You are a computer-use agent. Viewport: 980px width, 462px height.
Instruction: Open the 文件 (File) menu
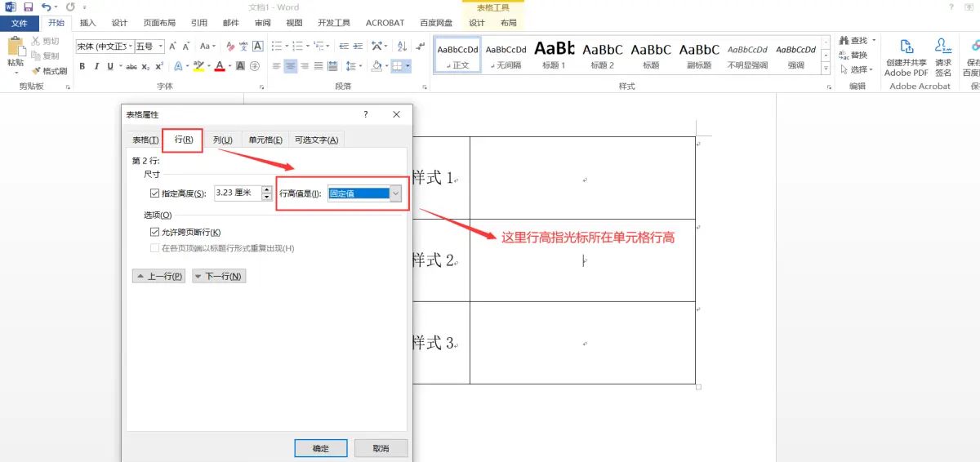click(x=20, y=23)
